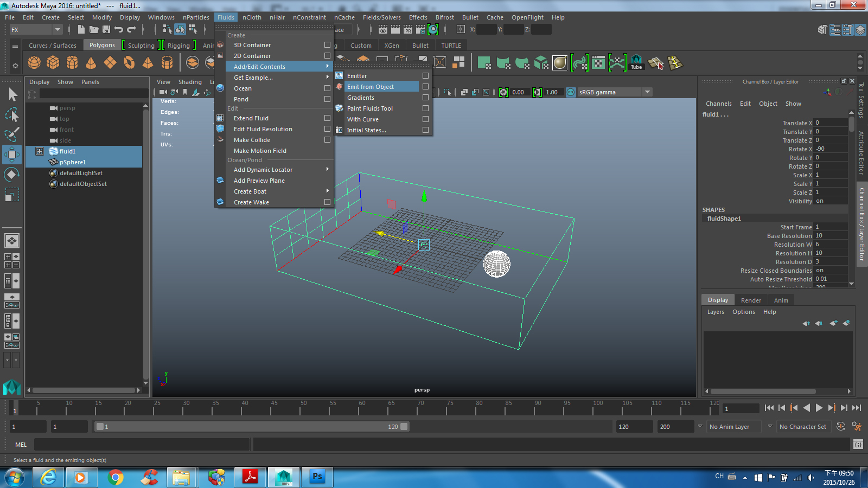Screen dimensions: 868x488
Task: Select the Paint Selection tool
Action: pyautogui.click(x=12, y=134)
